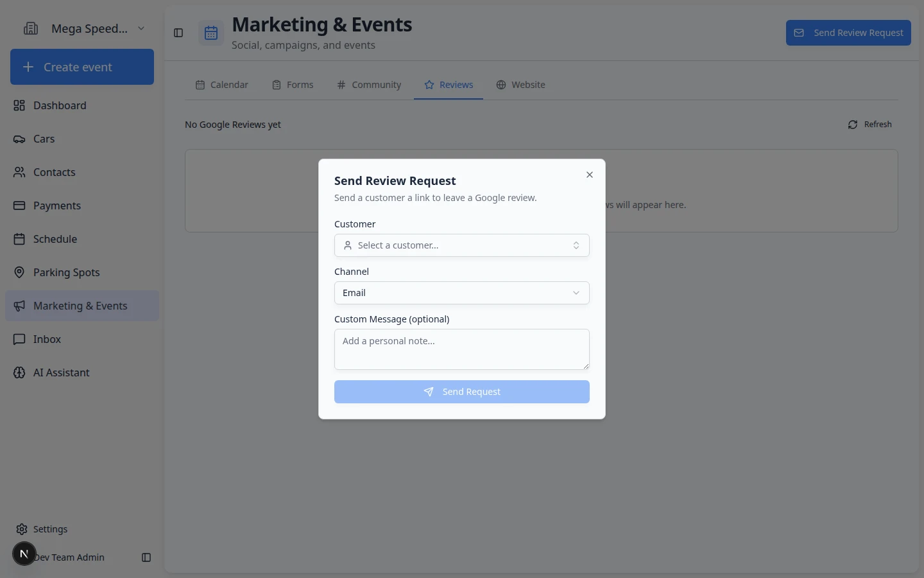The width and height of the screenshot is (924, 578).
Task: Click the up-down arrows in Customer field
Action: point(576,245)
